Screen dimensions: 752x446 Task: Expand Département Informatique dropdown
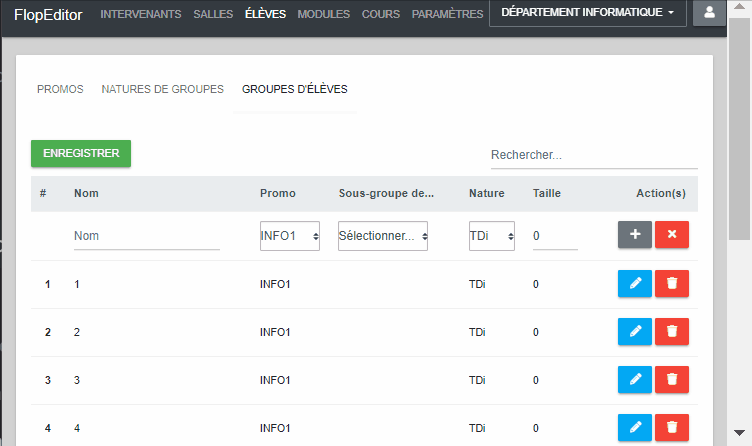tap(588, 12)
